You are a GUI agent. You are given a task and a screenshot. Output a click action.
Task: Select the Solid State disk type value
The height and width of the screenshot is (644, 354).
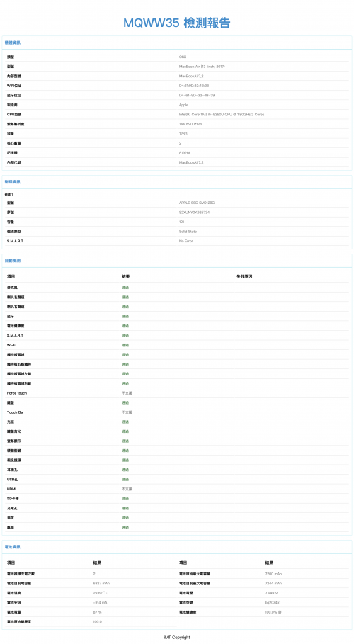[188, 232]
